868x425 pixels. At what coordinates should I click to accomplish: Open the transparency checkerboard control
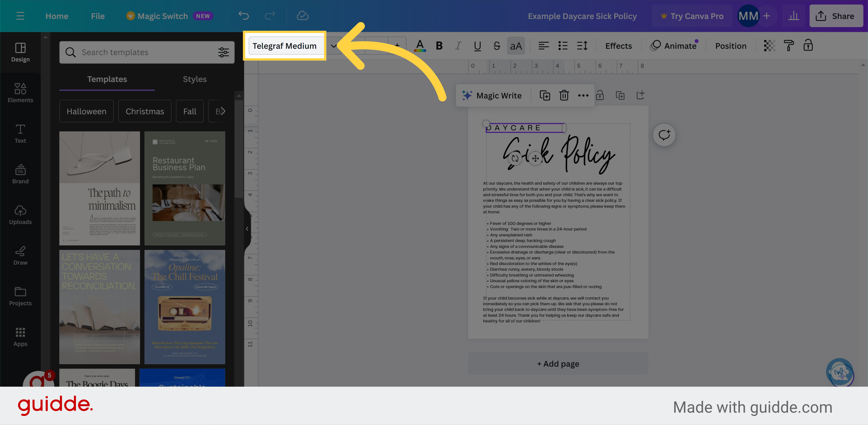pos(769,46)
